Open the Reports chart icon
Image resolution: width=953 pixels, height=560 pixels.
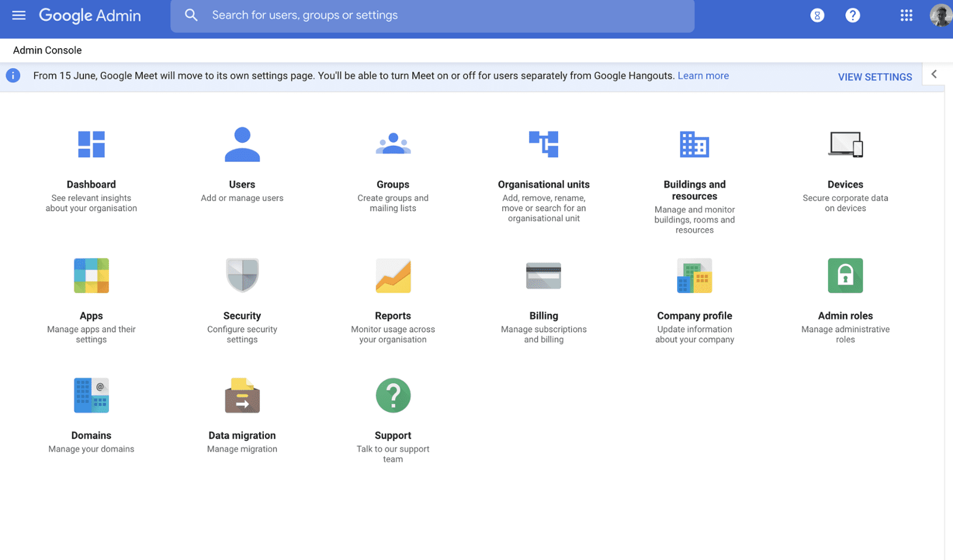point(393,276)
